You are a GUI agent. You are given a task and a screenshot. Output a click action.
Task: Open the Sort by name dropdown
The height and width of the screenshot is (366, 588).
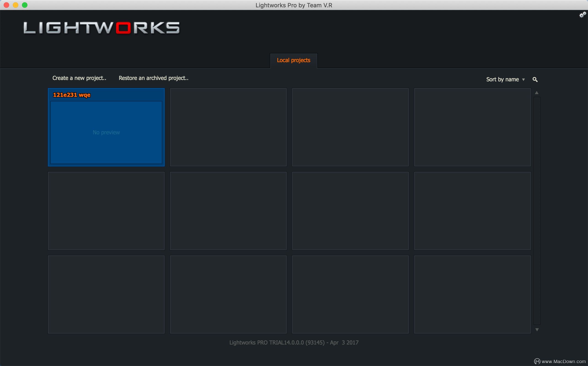(x=505, y=80)
